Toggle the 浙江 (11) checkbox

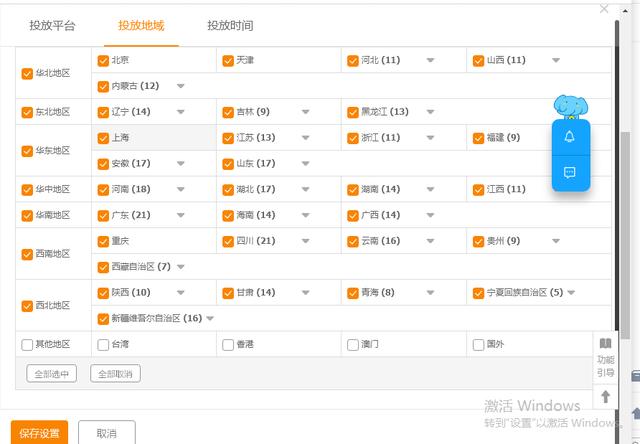[x=353, y=138]
